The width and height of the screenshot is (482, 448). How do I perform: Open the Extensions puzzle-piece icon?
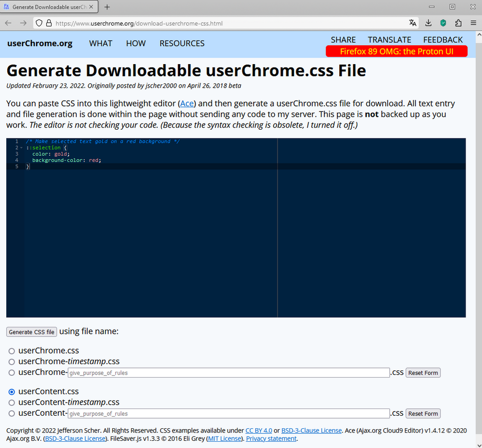(458, 23)
